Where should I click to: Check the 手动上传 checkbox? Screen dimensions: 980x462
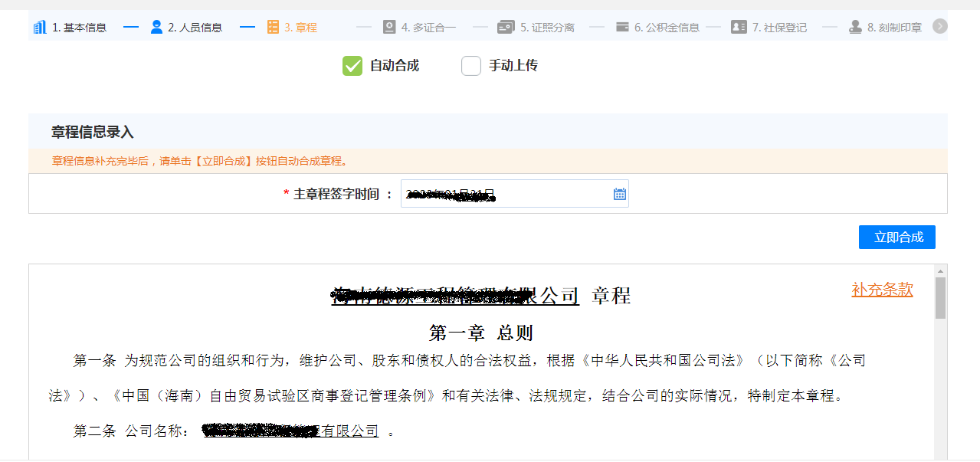(471, 66)
